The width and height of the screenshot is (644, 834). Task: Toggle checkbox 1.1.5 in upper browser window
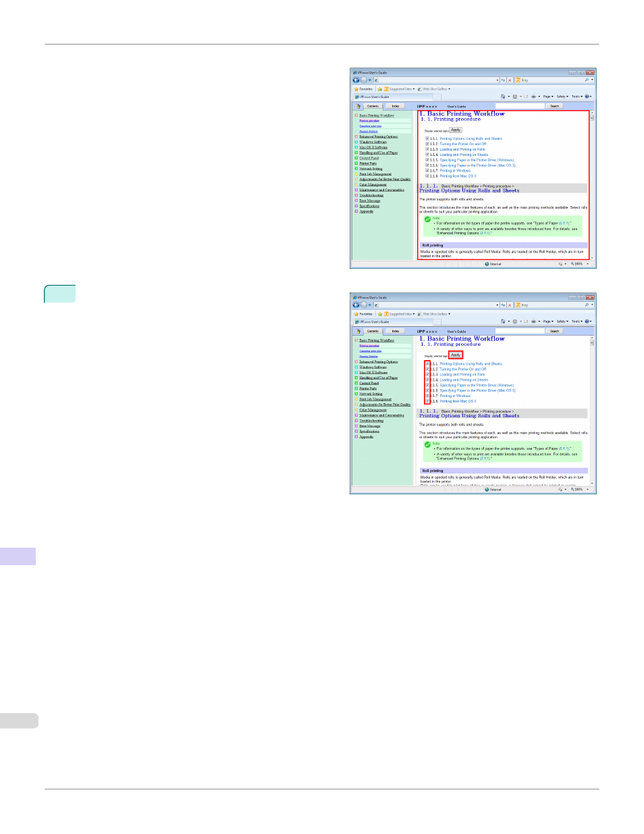pos(427,160)
